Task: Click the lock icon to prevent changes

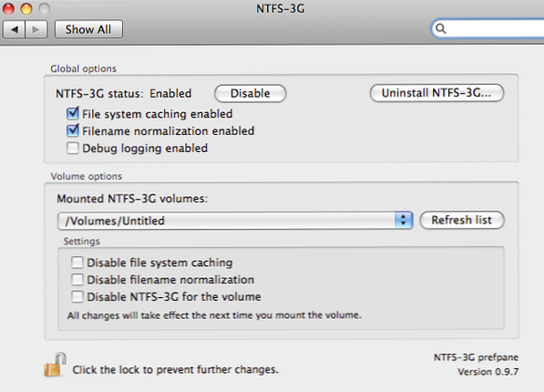Action: [55, 365]
